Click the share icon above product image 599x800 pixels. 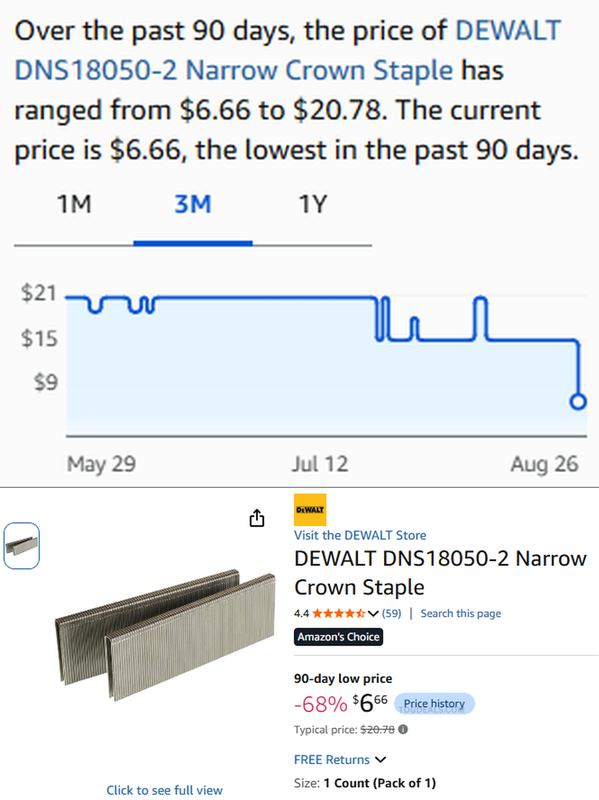pyautogui.click(x=257, y=517)
